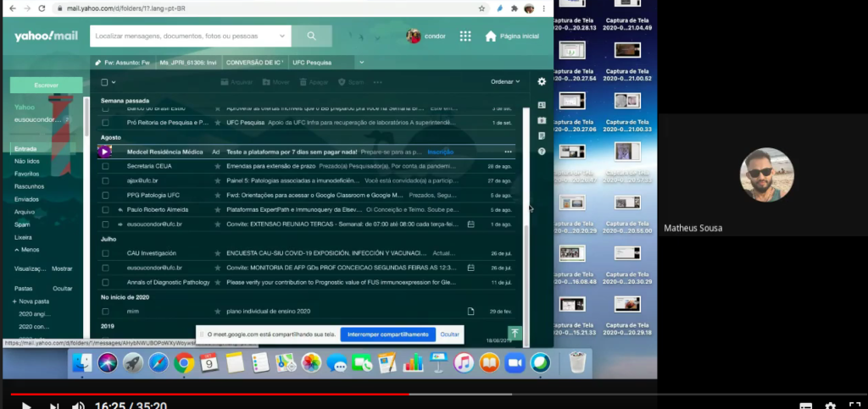The image size is (868, 409).
Task: Select the Pró Reitoria de Pesquisa message checkbox
Action: [x=105, y=123]
